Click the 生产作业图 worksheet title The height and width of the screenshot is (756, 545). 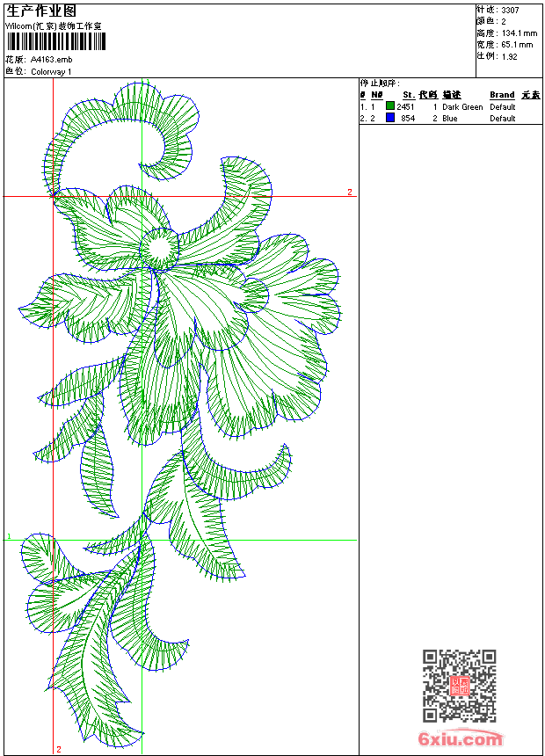pyautogui.click(x=41, y=11)
